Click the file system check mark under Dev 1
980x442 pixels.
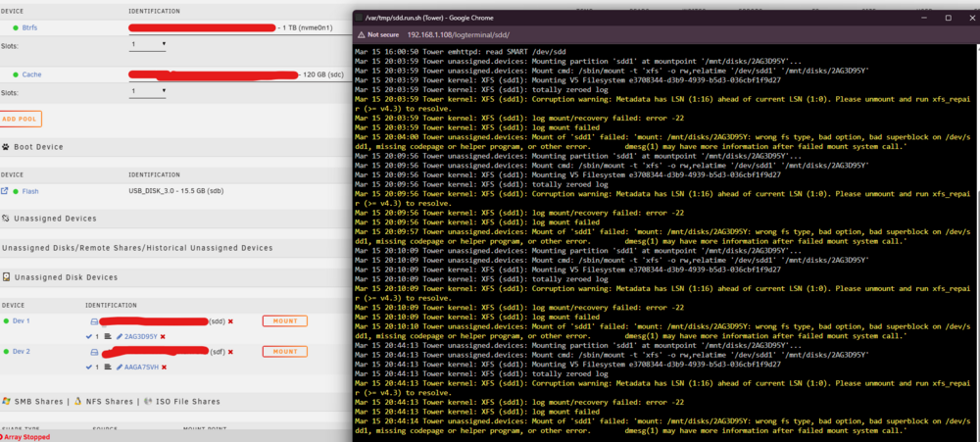[89, 336]
